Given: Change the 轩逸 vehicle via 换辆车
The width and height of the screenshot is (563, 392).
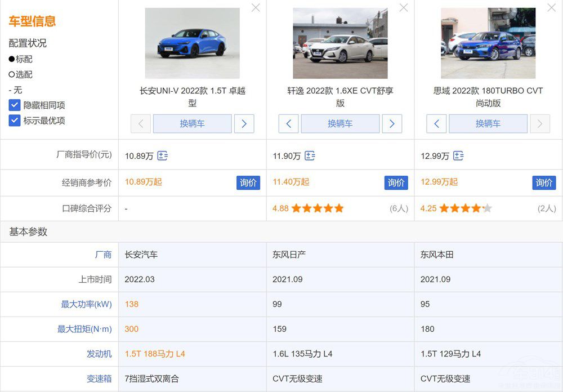Looking at the screenshot, I should click(x=340, y=124).
